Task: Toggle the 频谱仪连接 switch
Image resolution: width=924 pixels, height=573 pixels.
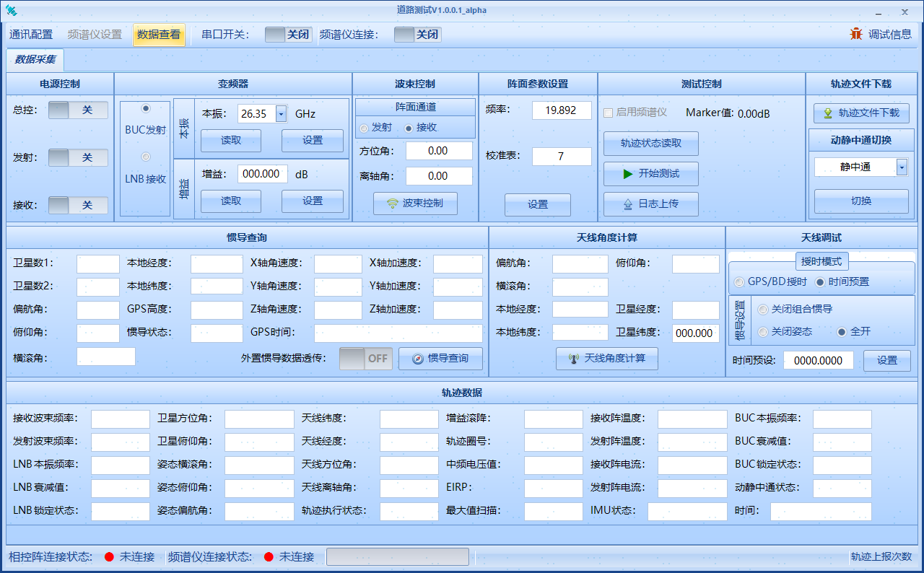Action: click(417, 35)
